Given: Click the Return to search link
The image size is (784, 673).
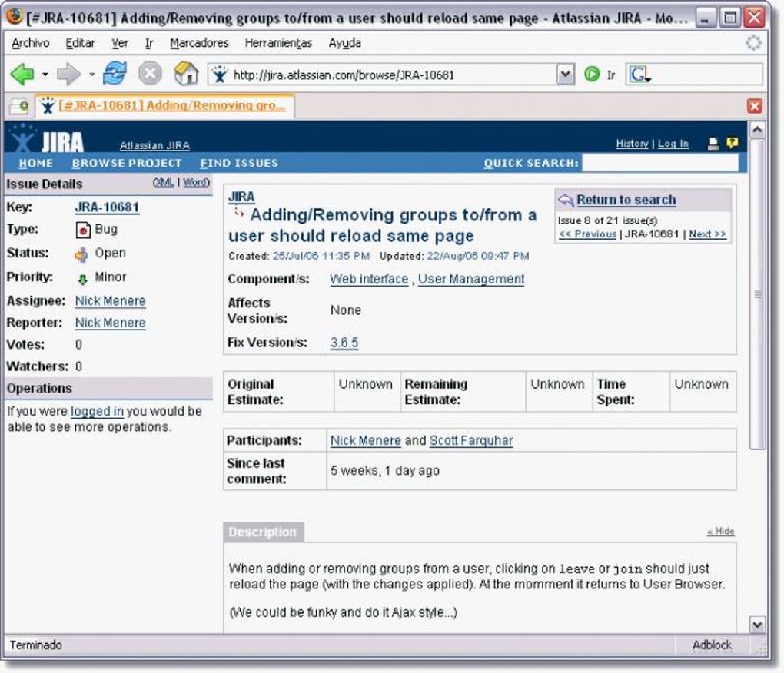Looking at the screenshot, I should pos(626,200).
